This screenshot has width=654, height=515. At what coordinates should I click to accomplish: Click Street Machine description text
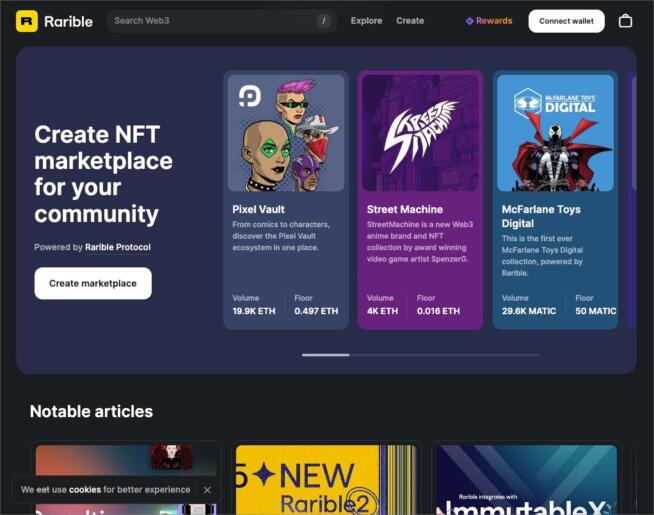coord(420,242)
